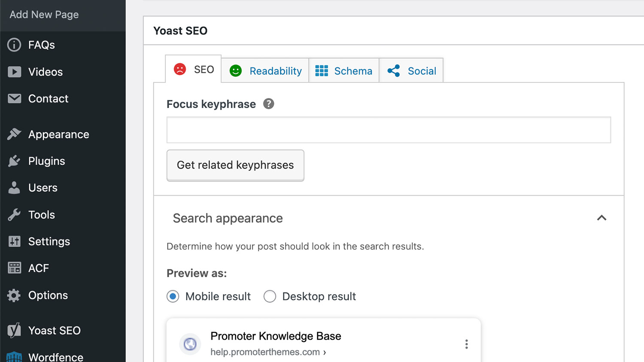This screenshot has width=644, height=362.
Task: Open the three-dot menu in snippet preview
Action: (466, 344)
